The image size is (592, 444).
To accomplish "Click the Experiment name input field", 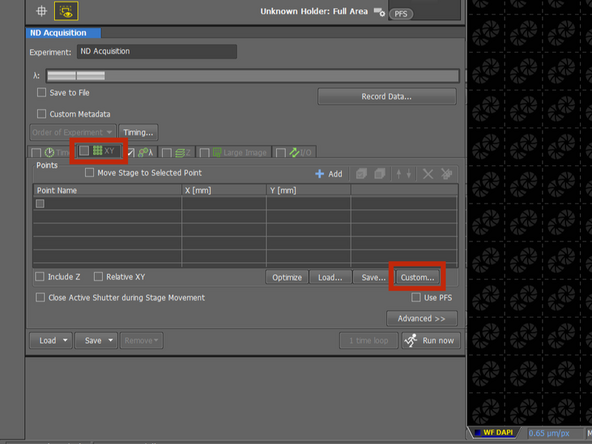I will pyautogui.click(x=157, y=51).
